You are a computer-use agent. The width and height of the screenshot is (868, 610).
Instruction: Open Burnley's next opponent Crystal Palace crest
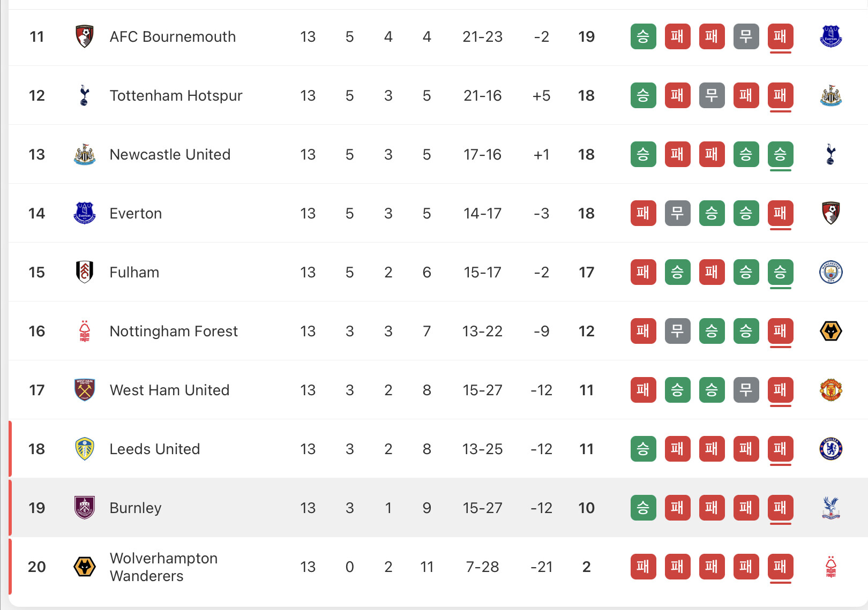pos(831,508)
